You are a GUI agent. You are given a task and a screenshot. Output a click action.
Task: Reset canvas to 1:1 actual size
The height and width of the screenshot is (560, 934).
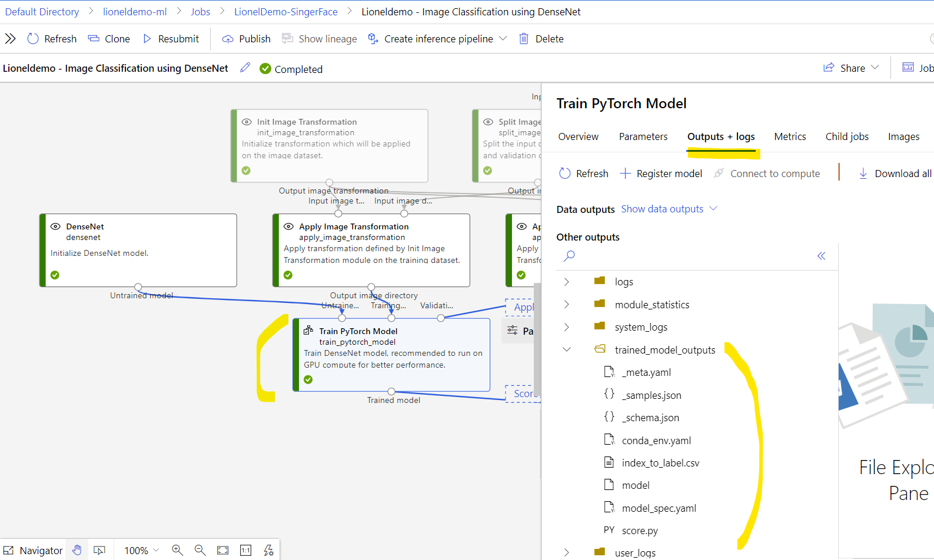tap(245, 550)
